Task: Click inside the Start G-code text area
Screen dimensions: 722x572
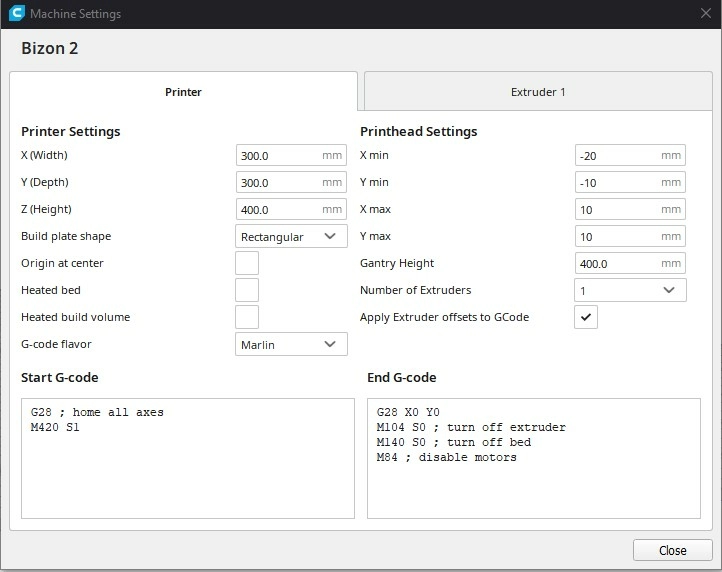Action: click(x=187, y=458)
